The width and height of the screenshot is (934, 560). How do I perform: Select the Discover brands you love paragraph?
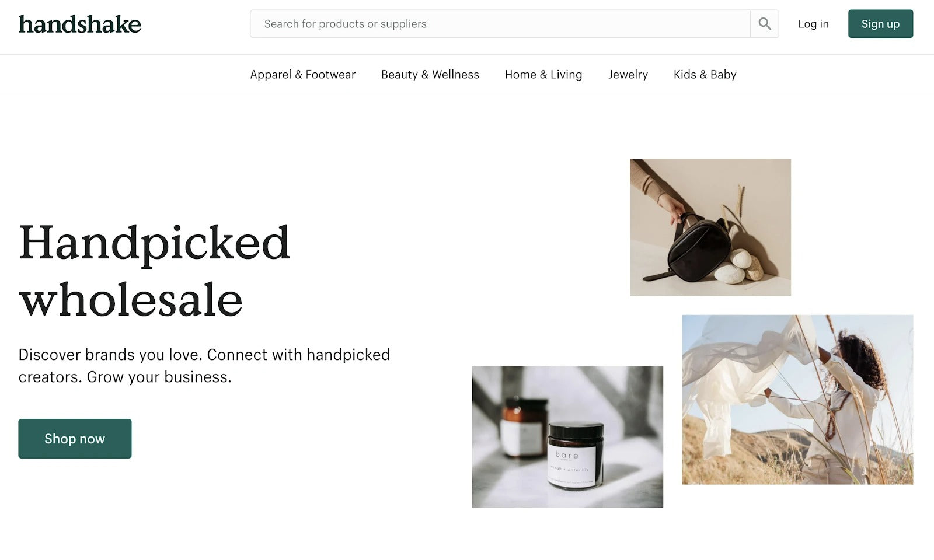(x=204, y=366)
